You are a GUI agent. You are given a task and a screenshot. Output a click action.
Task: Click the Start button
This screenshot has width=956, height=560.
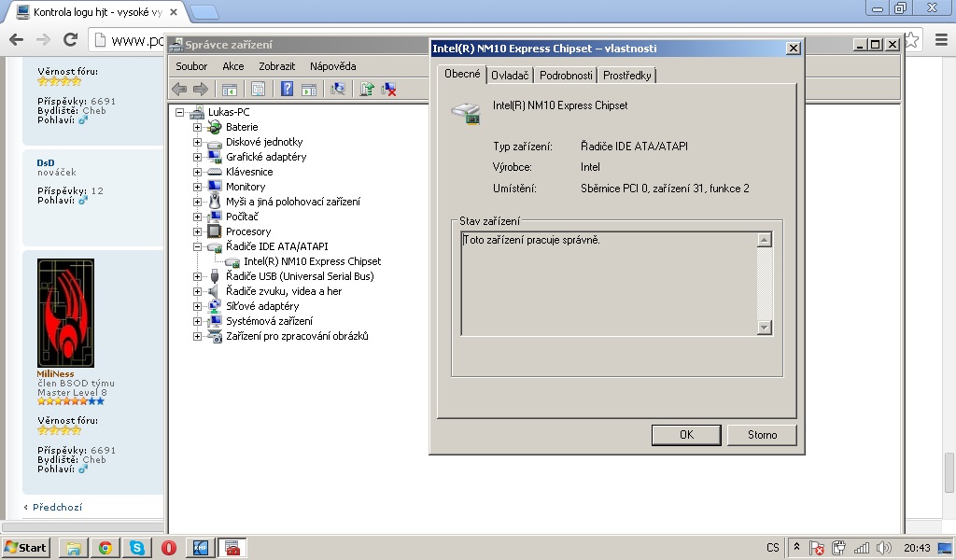click(x=25, y=548)
